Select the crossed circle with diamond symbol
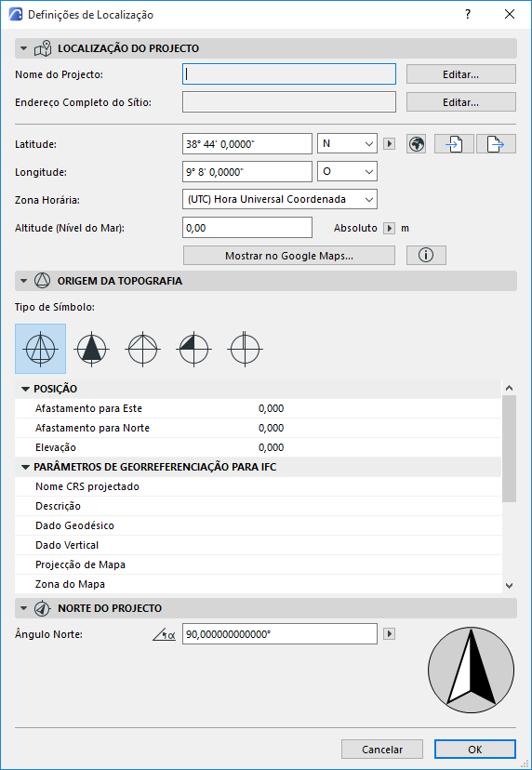This screenshot has width=532, height=770. pos(142,349)
